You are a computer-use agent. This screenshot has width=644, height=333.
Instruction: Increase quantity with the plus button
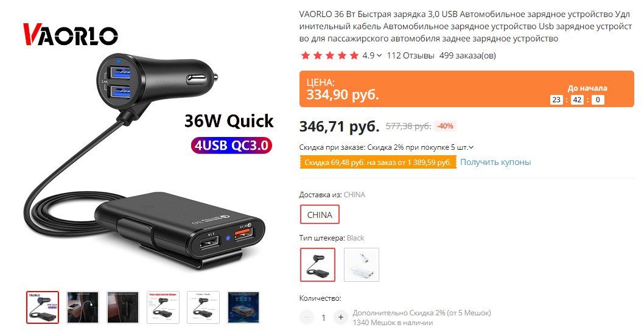point(340,317)
